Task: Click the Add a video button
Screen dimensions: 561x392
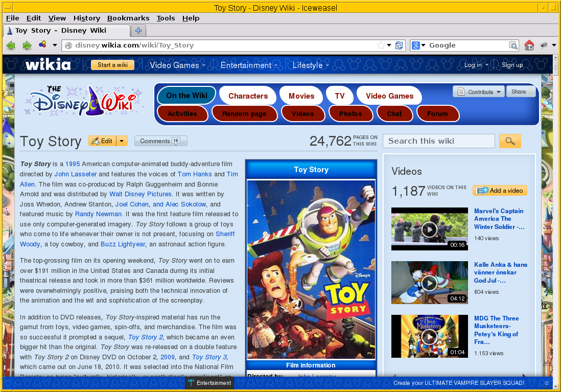Action: 500,190
